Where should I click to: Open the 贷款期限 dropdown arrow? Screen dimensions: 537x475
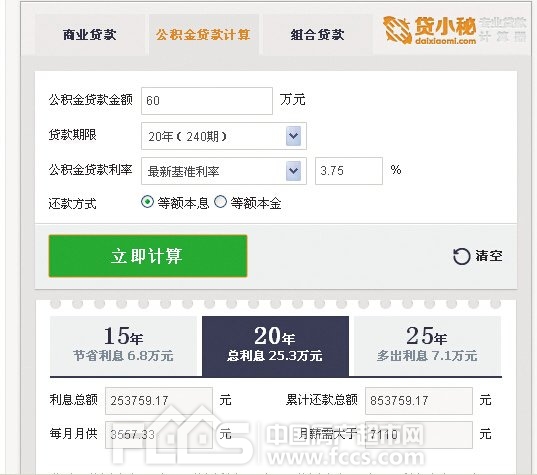(x=294, y=136)
